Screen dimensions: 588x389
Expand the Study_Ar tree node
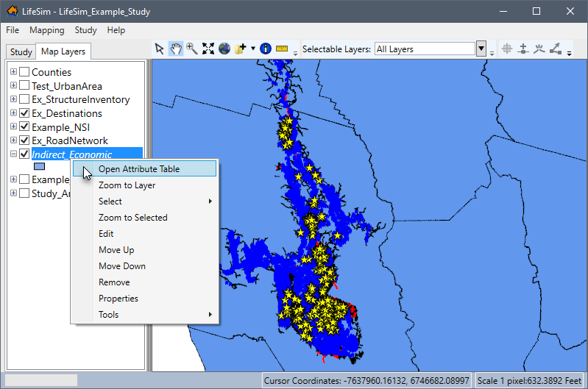pos(13,193)
